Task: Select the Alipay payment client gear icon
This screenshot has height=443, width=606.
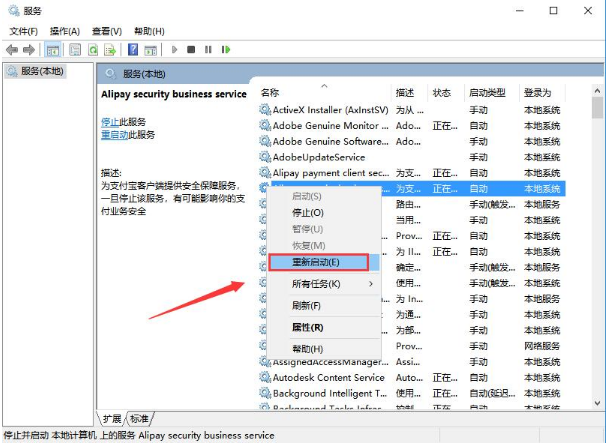Action: (x=265, y=173)
